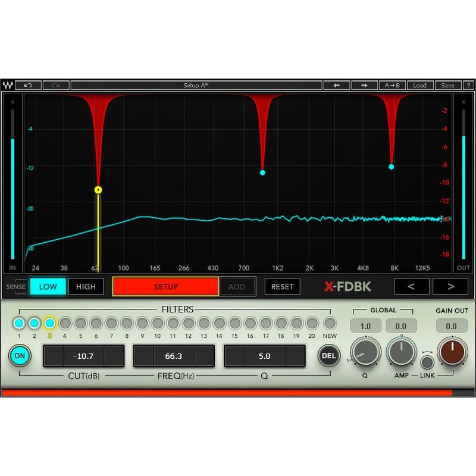
Task: Click the Q/AMP link button
Action: pos(427,362)
